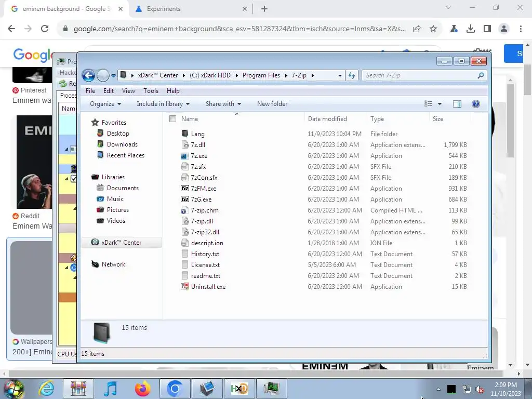Open Chrome three-dot menu
The image size is (532, 399).
coord(521,29)
